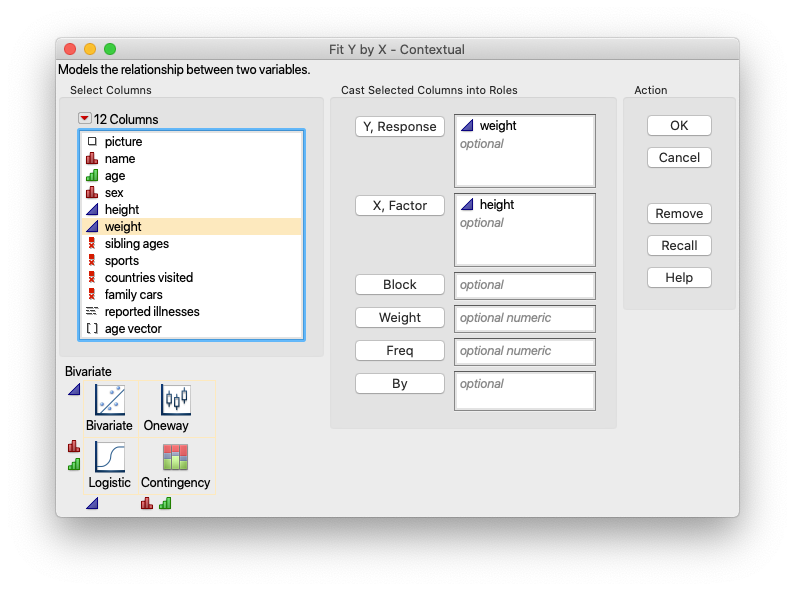Screen dimensions: 795x591
Task: Click the By optional field
Action: pyautogui.click(x=525, y=391)
